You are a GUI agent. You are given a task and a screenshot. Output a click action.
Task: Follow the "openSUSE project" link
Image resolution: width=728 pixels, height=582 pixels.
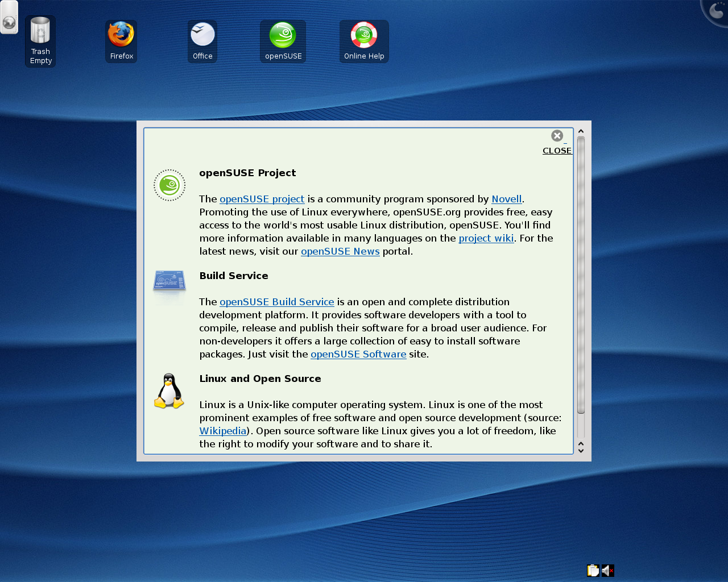click(x=262, y=199)
